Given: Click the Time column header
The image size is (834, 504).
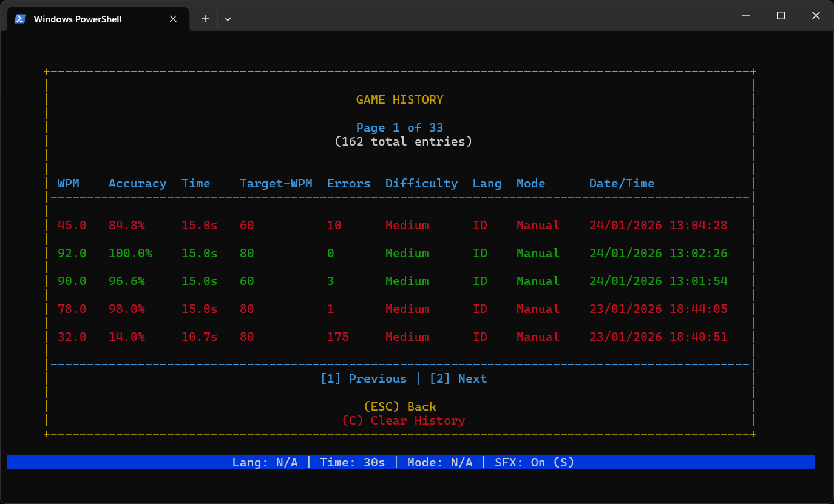Looking at the screenshot, I should point(196,183).
